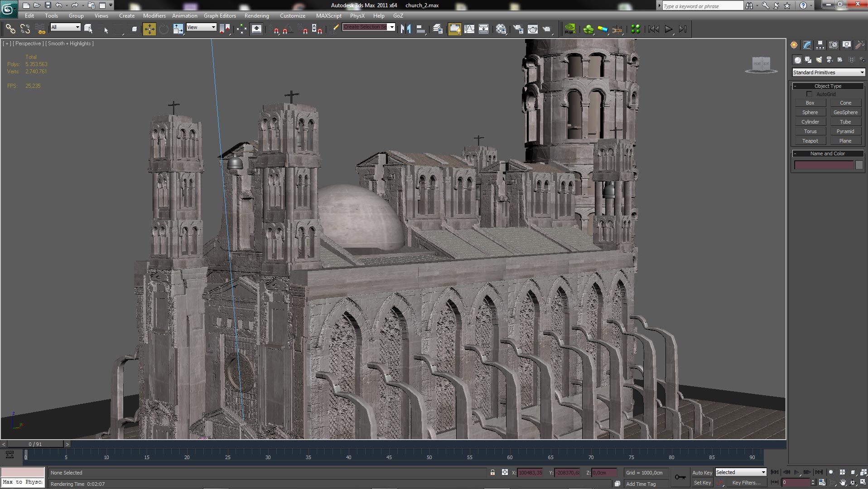Open the Undo history dropdown arrow
Screen dimensions: 868x489
click(x=67, y=5)
